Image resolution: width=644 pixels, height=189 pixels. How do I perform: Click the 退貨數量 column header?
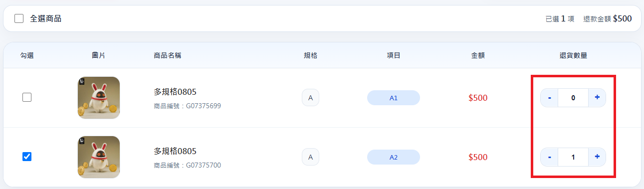pyautogui.click(x=573, y=55)
